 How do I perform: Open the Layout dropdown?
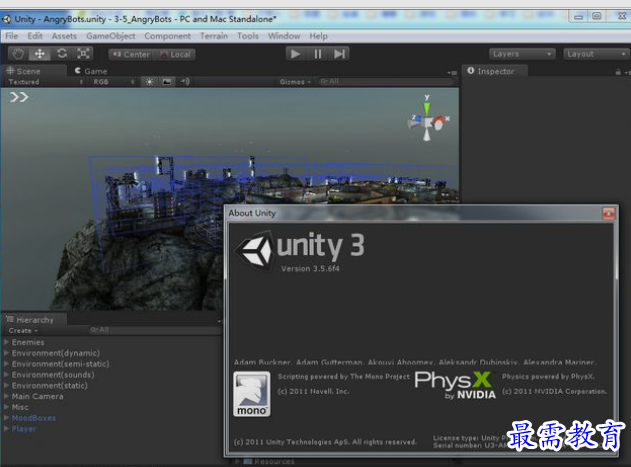596,54
